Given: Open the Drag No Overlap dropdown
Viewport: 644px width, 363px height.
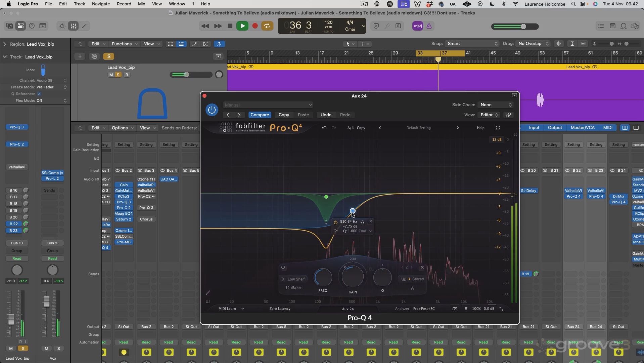Looking at the screenshot, I should [533, 44].
